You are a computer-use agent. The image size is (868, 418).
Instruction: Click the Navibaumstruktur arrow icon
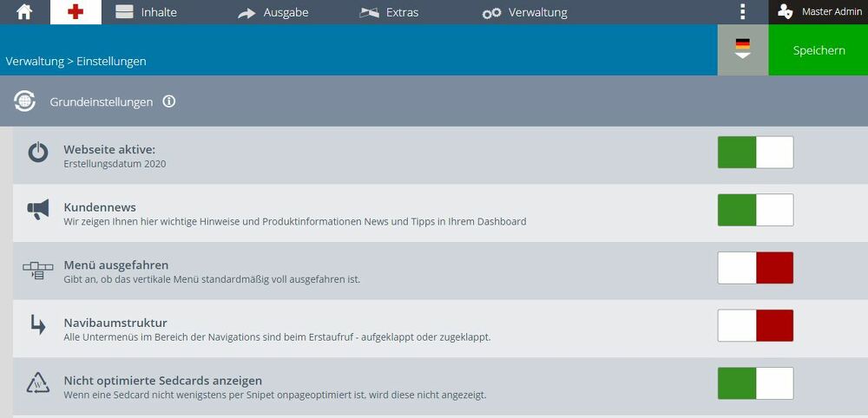tap(38, 324)
